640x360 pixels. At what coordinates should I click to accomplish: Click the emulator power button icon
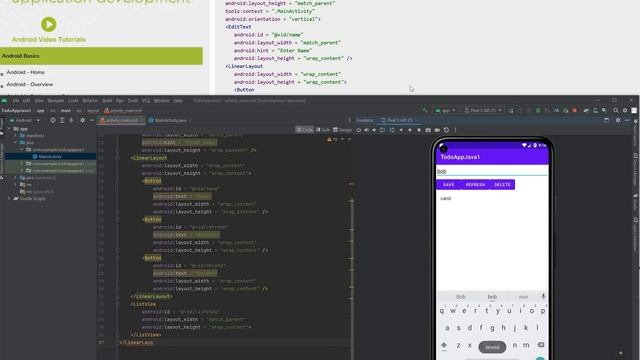coord(359,130)
